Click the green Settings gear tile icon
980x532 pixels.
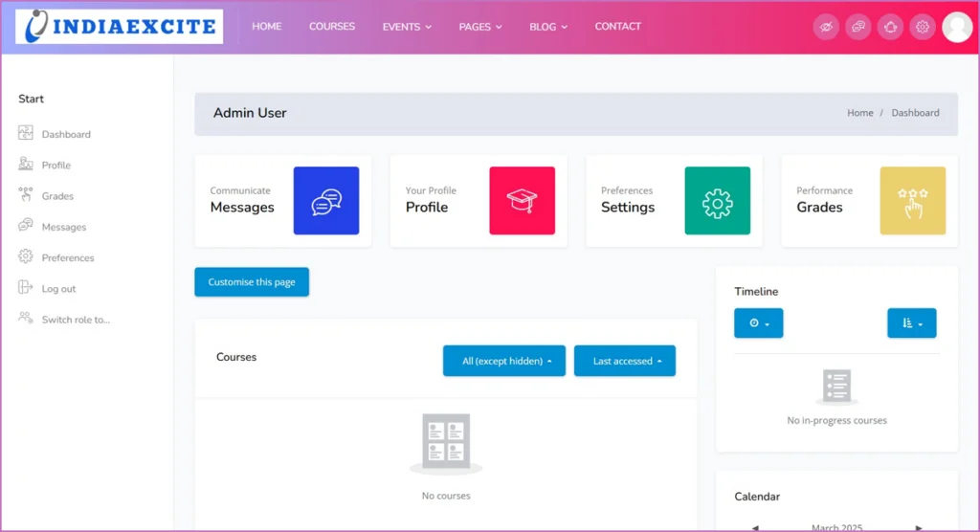(x=717, y=201)
